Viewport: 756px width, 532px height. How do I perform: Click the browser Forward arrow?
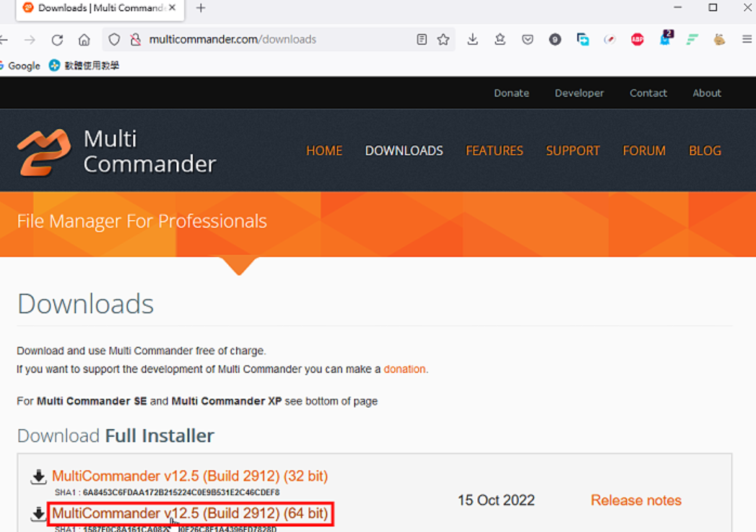30,40
